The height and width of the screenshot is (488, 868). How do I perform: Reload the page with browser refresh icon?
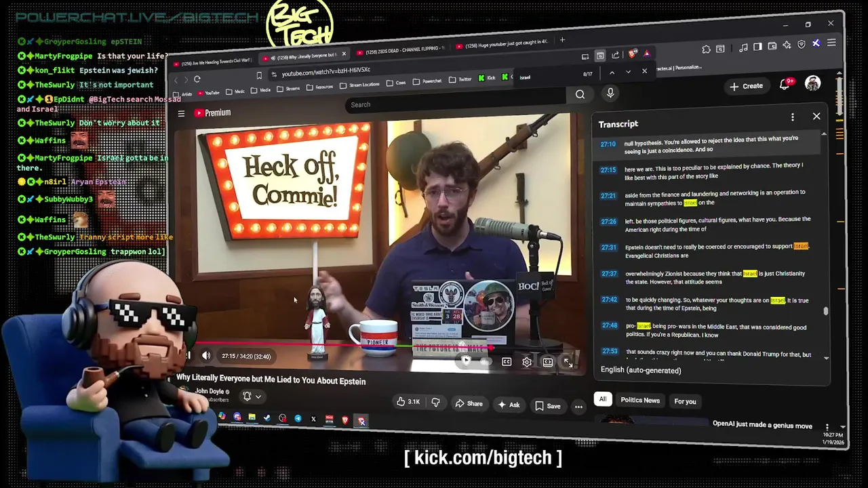[x=197, y=79]
